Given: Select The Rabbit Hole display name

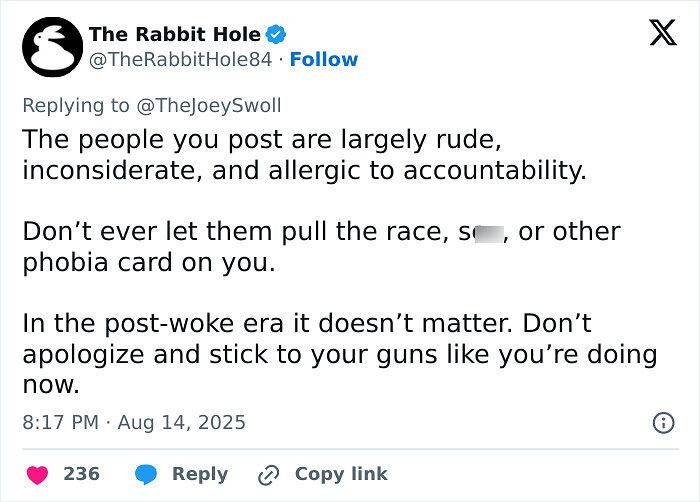Looking at the screenshot, I should point(175,34).
